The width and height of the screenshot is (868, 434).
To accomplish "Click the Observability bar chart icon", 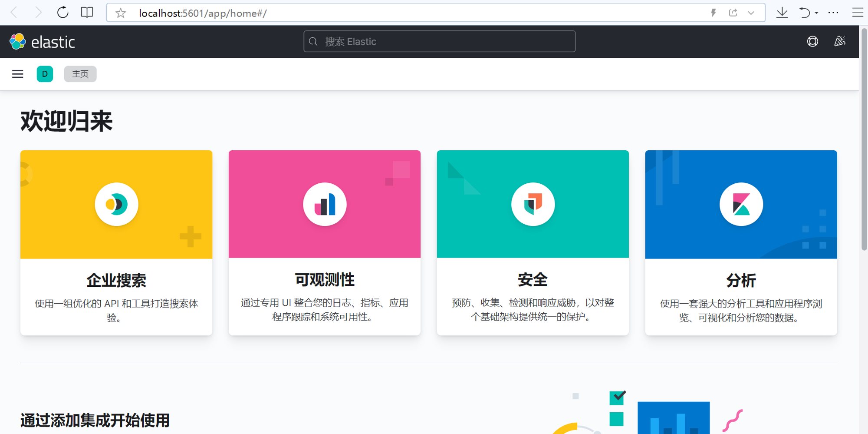I will 325,204.
